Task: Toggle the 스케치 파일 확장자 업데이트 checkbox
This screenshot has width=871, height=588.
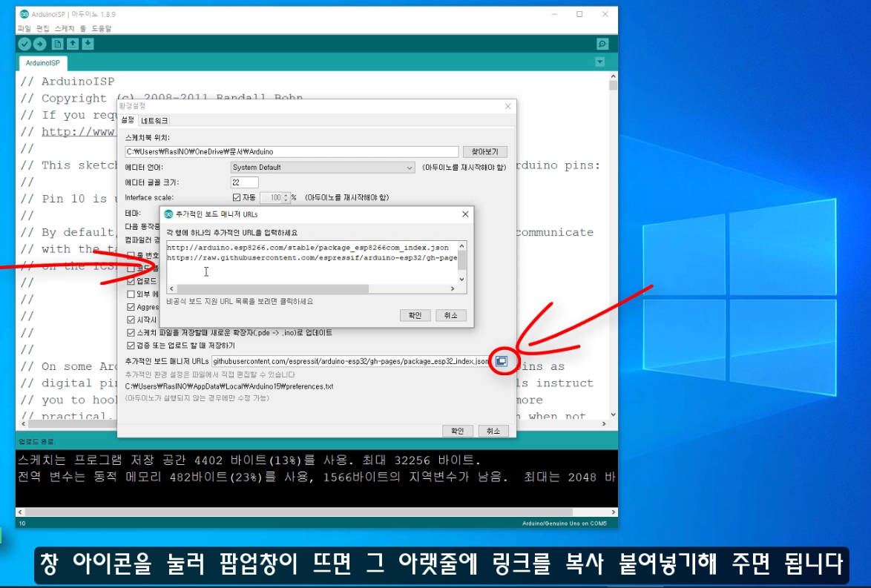Action: pyautogui.click(x=131, y=333)
